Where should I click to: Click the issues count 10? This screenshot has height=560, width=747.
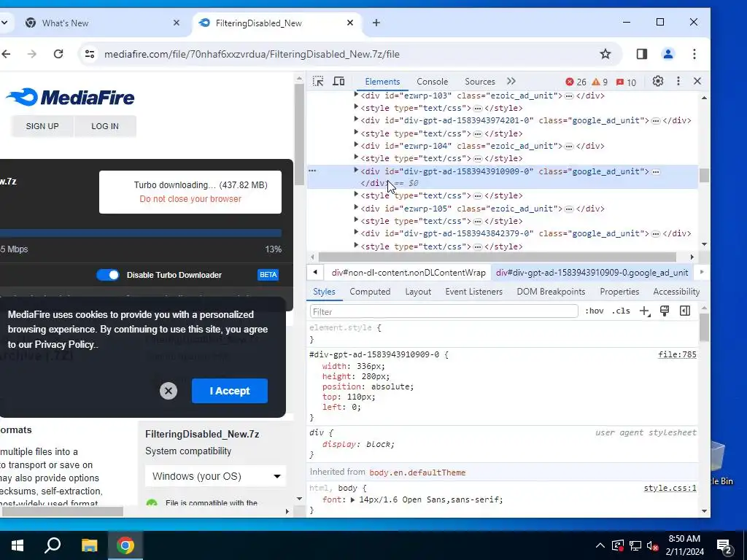[x=626, y=82]
